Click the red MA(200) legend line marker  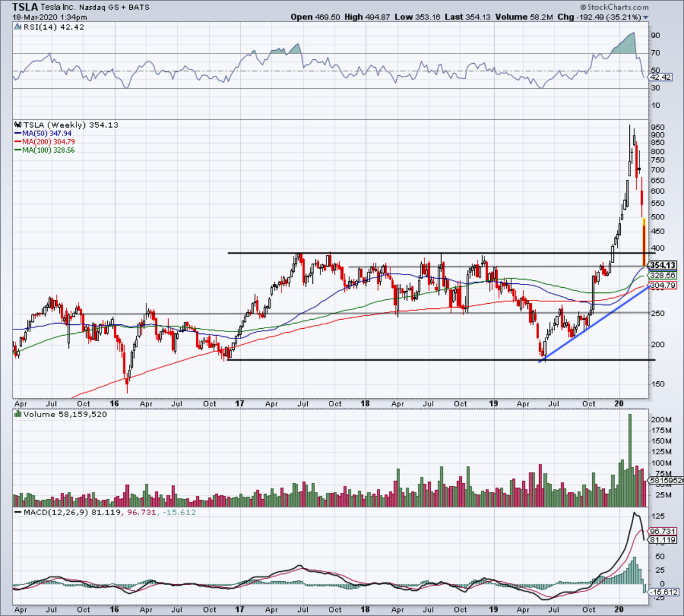tap(18, 142)
